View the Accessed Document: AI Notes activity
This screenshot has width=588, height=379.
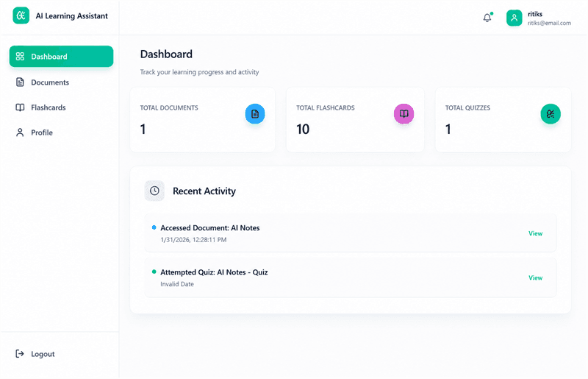536,233
